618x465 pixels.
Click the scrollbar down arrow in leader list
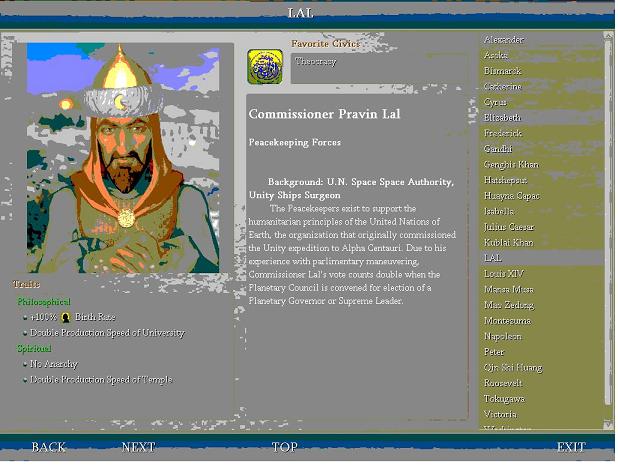click(607, 424)
